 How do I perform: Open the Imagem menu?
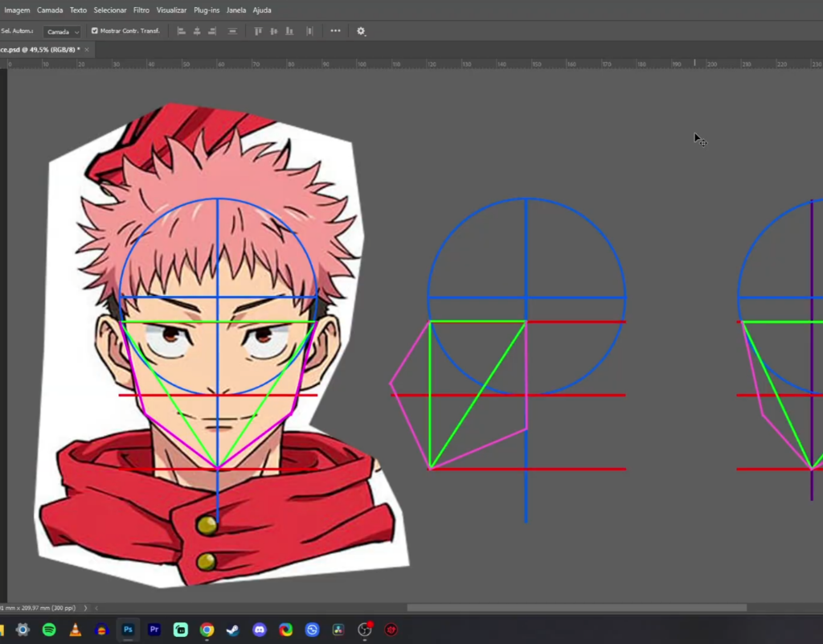(x=17, y=10)
